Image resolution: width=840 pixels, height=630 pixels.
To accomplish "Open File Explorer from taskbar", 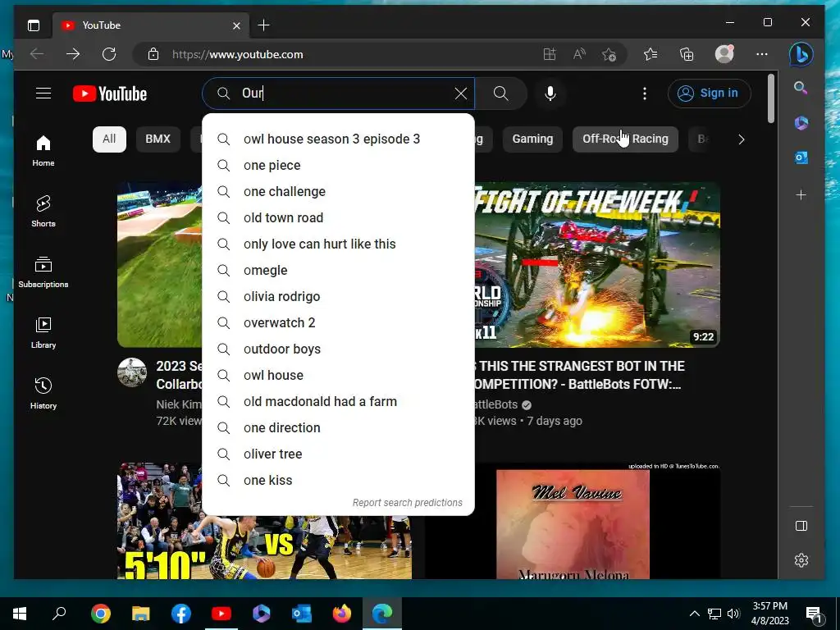I will 141,614.
